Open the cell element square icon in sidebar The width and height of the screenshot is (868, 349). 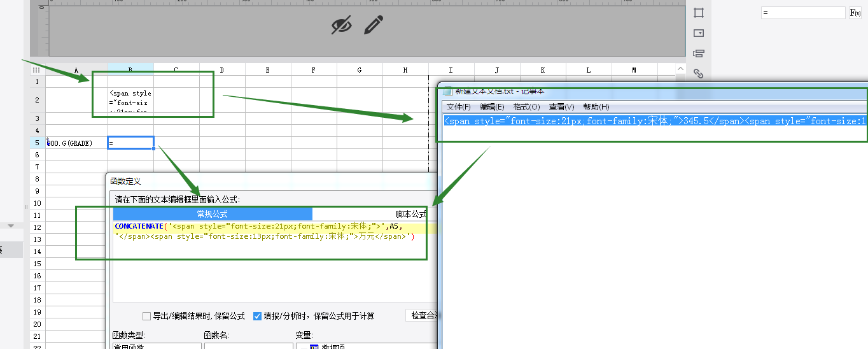pos(699,13)
